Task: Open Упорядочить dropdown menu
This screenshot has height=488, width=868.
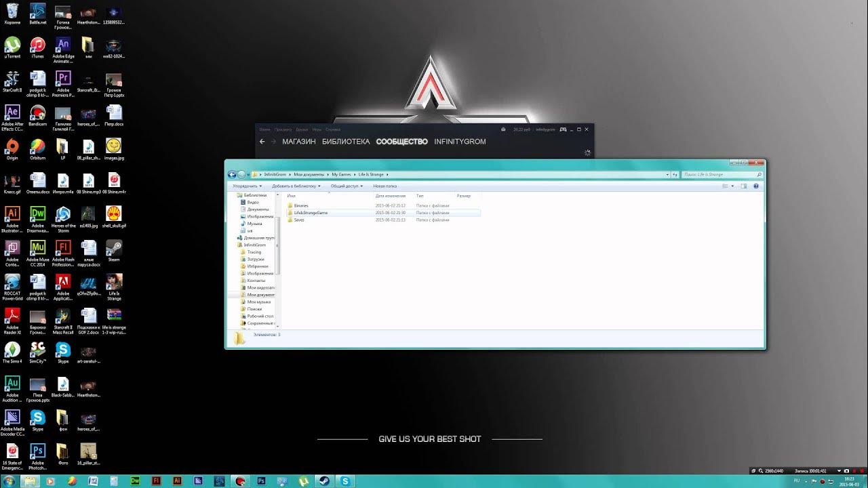Action: click(247, 186)
